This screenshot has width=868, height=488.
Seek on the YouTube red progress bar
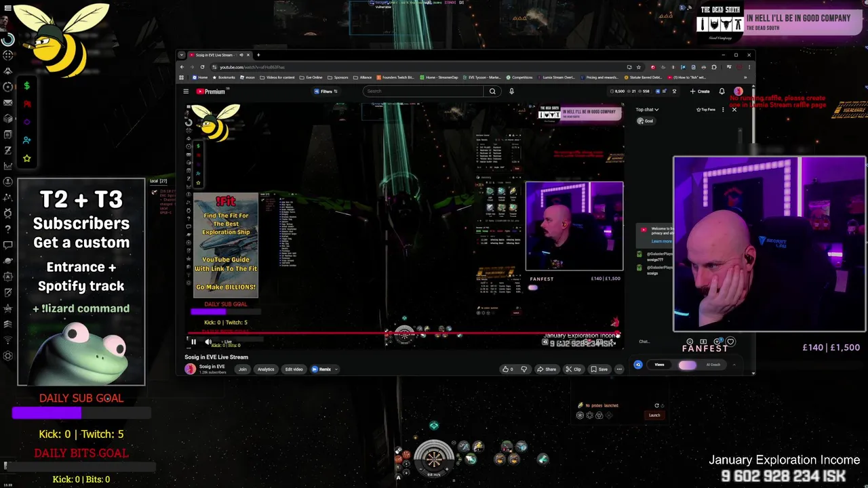point(403,333)
